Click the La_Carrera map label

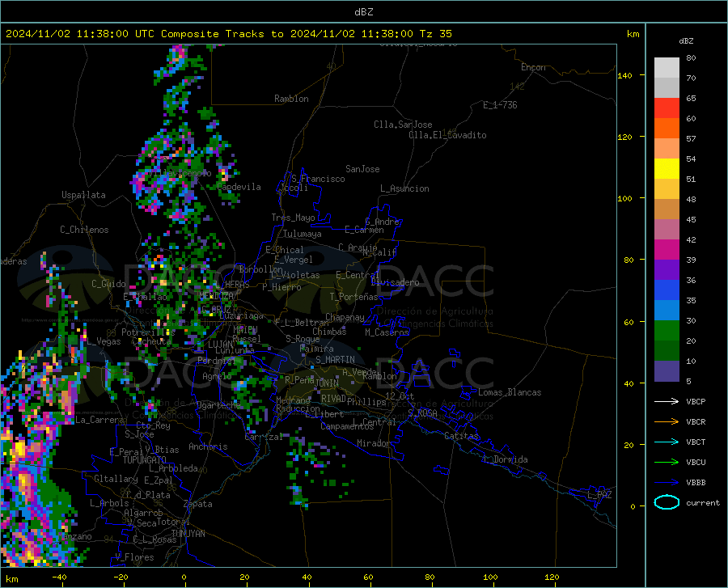[x=99, y=420]
